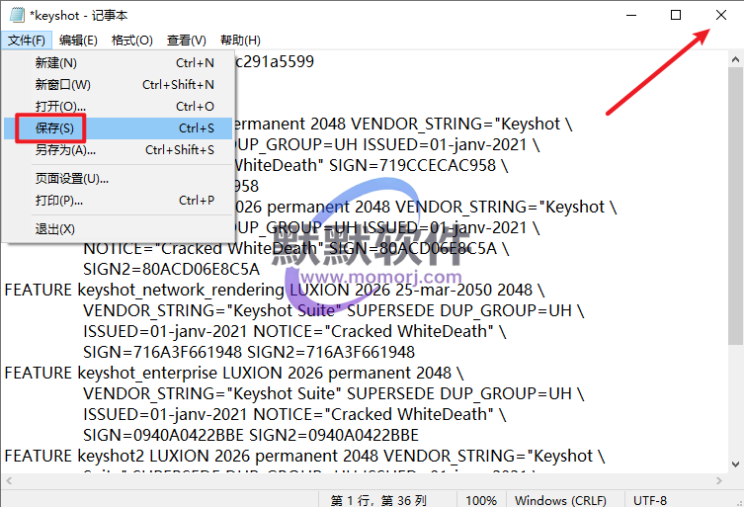744x507 pixels.
Task: Open the 查看(V) menu
Action: (x=186, y=40)
